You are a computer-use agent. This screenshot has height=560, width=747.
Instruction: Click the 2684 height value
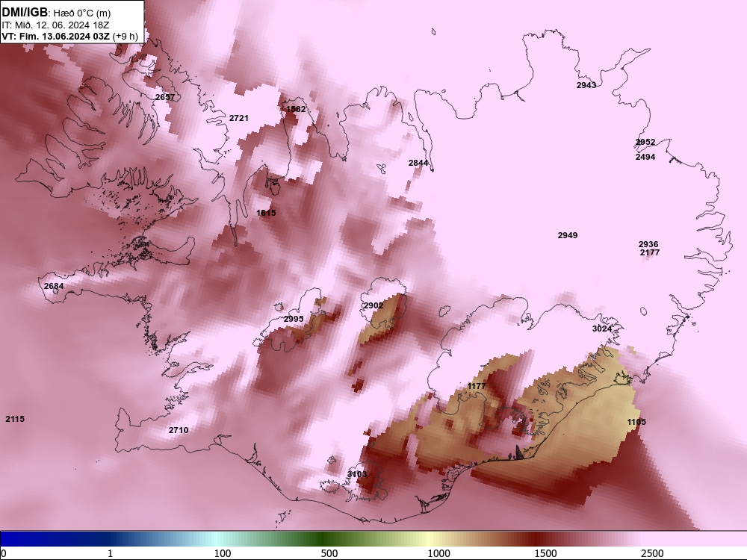(53, 286)
